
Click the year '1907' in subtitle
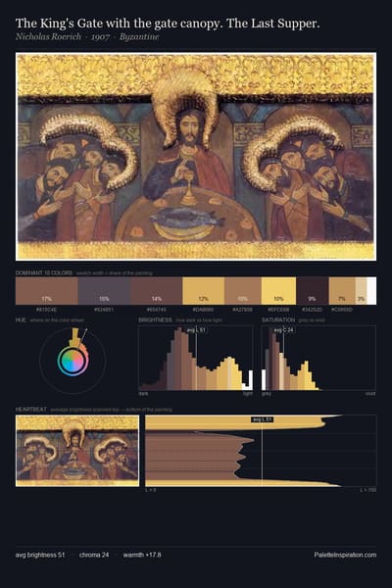(x=100, y=37)
